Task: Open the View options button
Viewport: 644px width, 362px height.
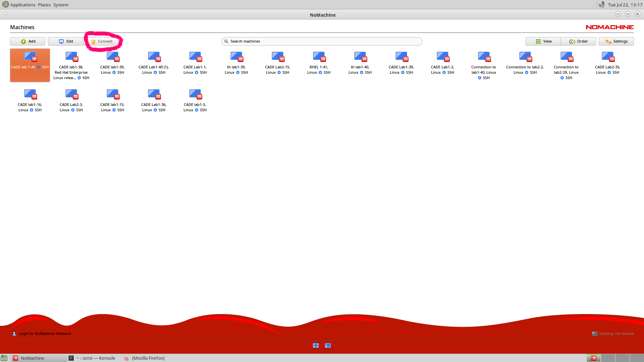Action: click(x=543, y=41)
